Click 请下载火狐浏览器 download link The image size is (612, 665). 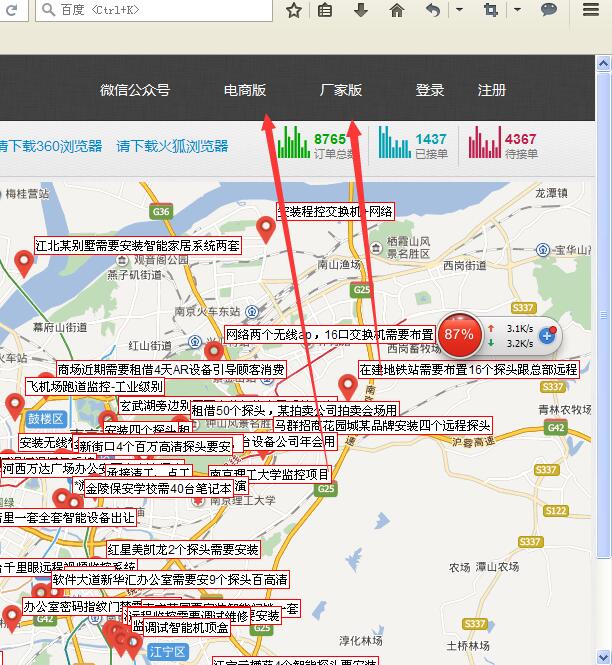(172, 146)
